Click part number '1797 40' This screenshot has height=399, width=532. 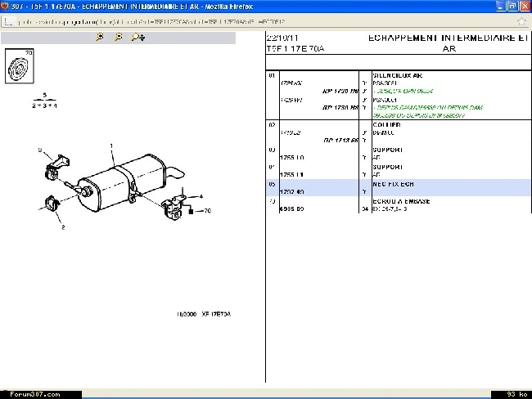(292, 192)
